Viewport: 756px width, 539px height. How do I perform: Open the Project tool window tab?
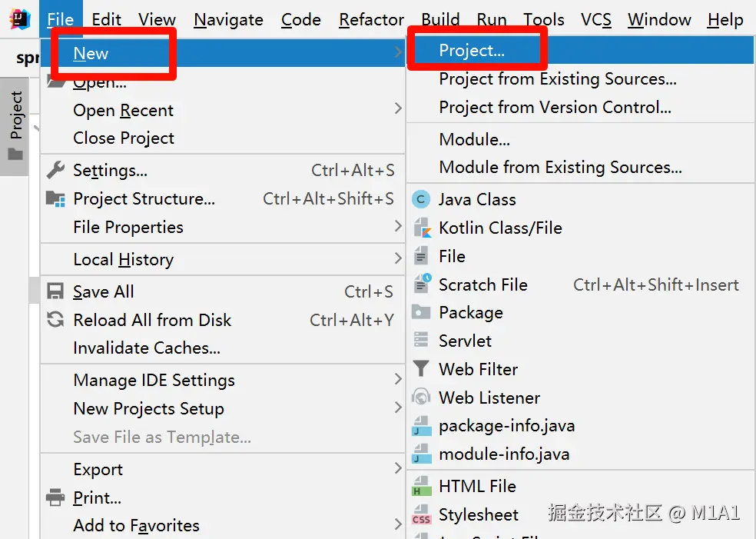click(x=15, y=126)
